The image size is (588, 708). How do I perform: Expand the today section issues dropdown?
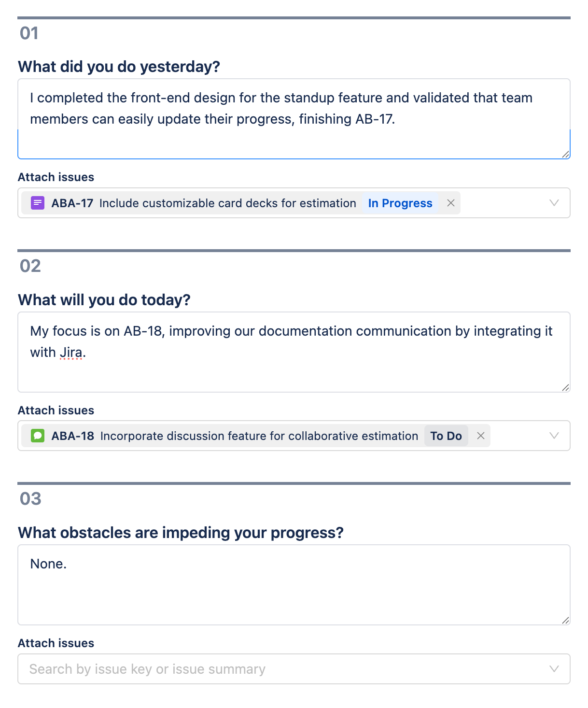[554, 436]
